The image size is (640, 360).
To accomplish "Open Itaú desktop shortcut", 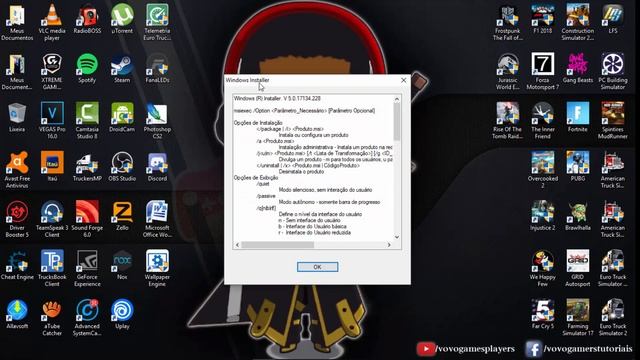I will (52, 167).
